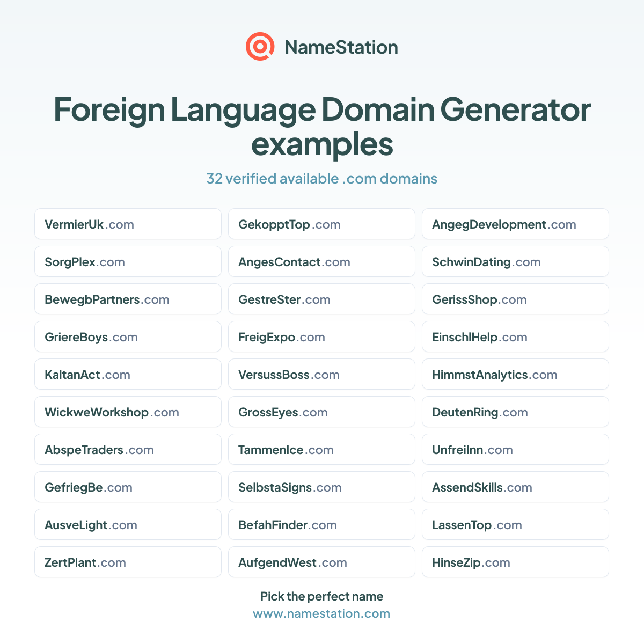
Task: Select HinseZip.com at the bottom row
Action: coord(516,562)
